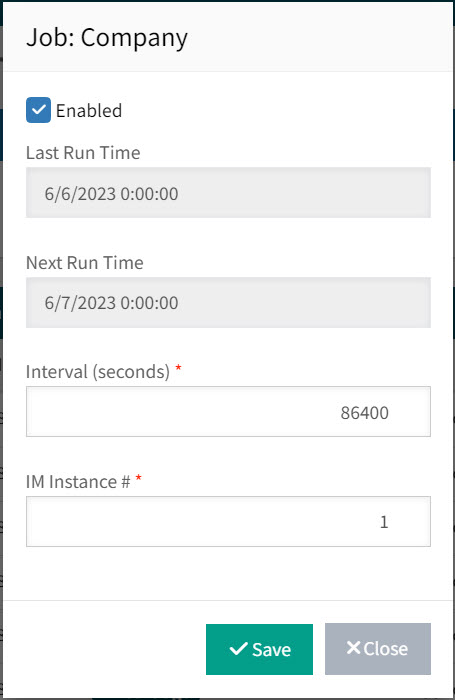Click the 86400 value in Interval
Screen dimensions: 455x700
(364, 412)
